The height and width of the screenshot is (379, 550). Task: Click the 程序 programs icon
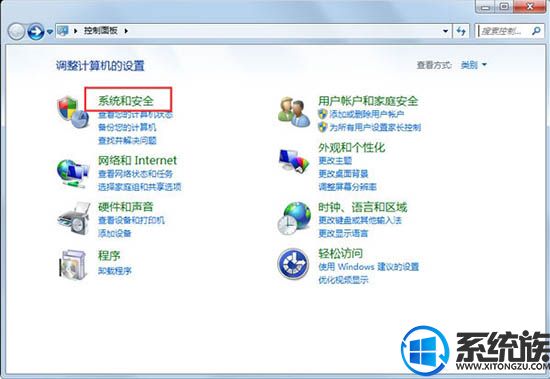click(72, 264)
